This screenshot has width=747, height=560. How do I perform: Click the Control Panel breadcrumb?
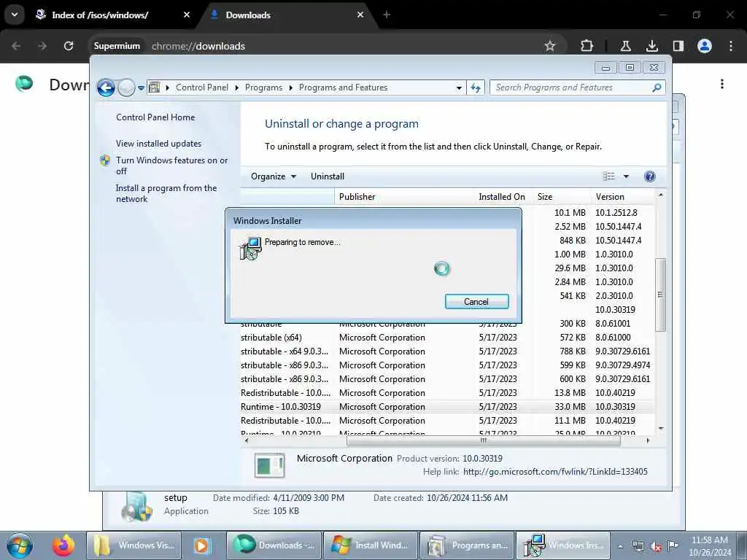click(202, 87)
